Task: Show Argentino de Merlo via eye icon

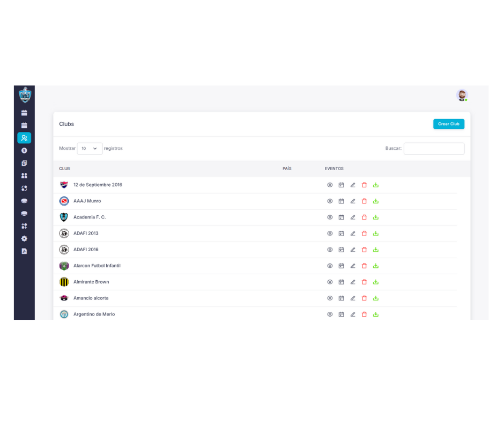Action: [330, 314]
